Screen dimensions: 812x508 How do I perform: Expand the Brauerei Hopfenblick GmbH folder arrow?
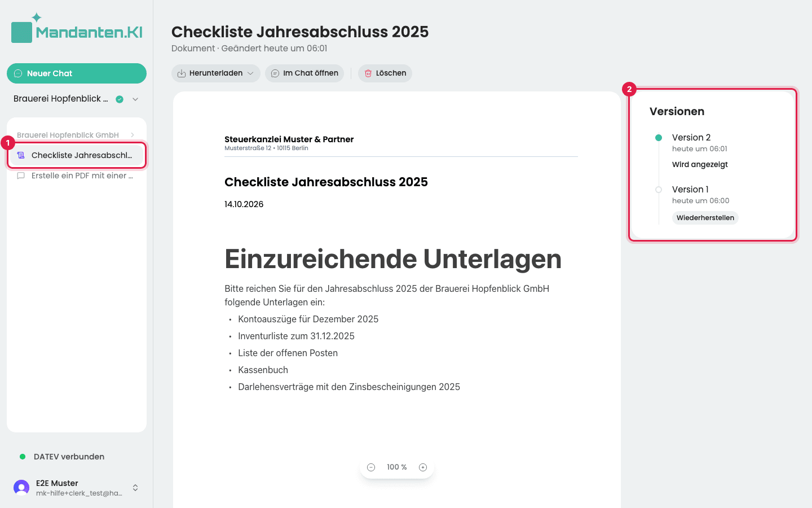[x=133, y=135]
